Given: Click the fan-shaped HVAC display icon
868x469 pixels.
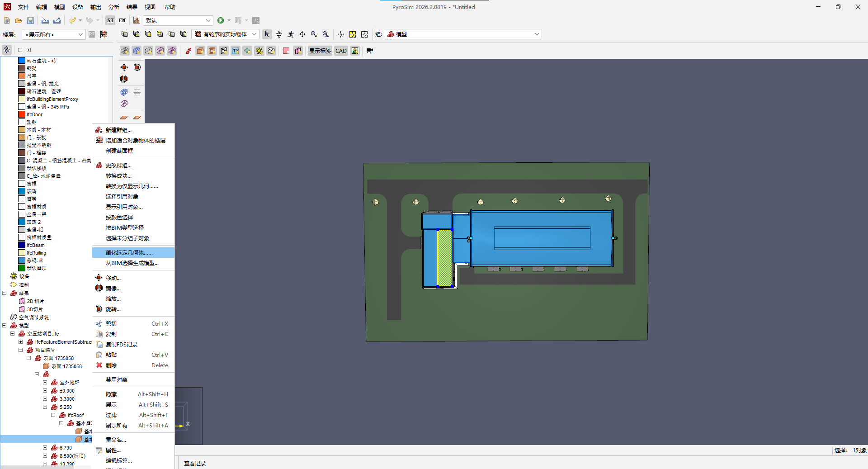Looking at the screenshot, I should pyautogui.click(x=271, y=51).
